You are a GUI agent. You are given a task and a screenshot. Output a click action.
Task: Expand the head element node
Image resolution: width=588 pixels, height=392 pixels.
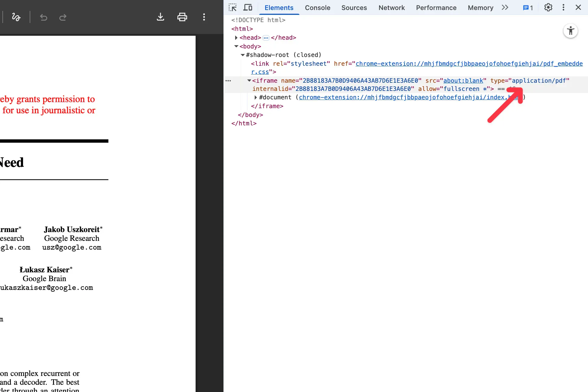coord(236,38)
